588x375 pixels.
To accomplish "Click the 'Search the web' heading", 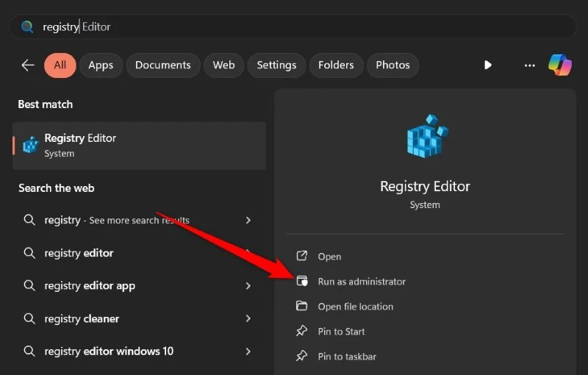I will [57, 188].
